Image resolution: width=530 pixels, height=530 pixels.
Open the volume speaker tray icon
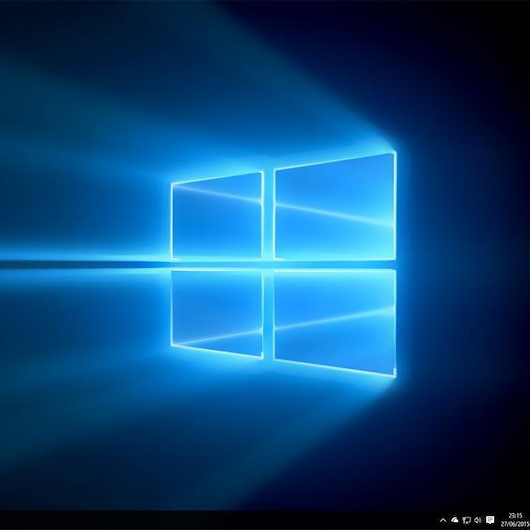pos(478,520)
